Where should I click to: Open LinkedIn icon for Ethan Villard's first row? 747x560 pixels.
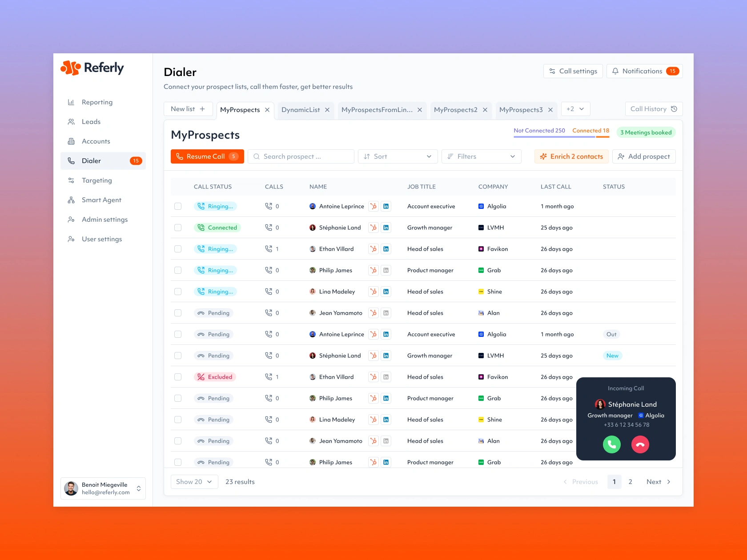[386, 249]
